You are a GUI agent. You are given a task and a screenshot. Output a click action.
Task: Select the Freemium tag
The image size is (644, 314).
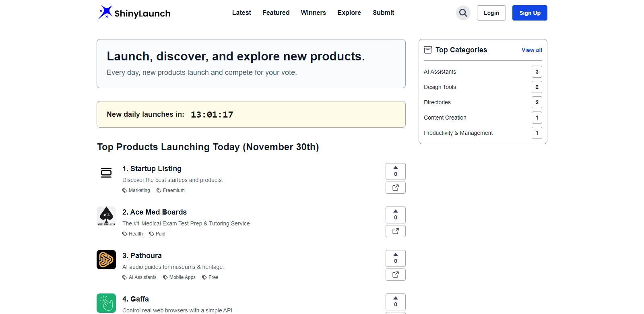point(171,190)
